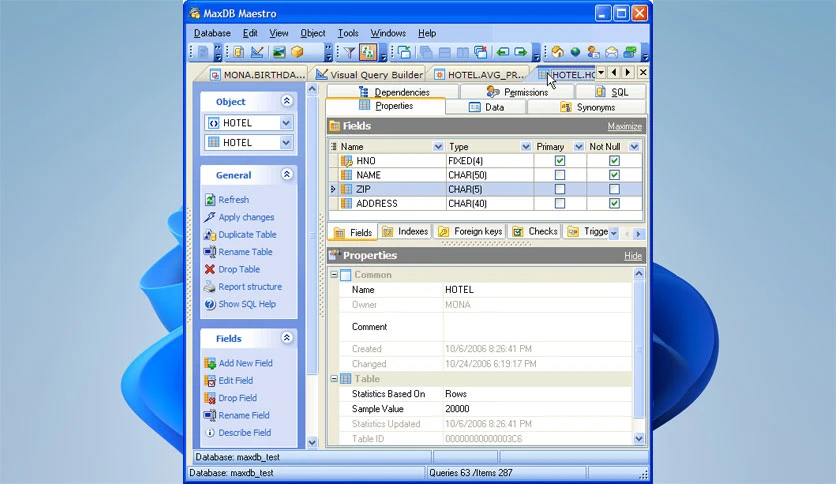This screenshot has width=836, height=484.
Task: Collapse the Table property group
Action: coord(334,378)
